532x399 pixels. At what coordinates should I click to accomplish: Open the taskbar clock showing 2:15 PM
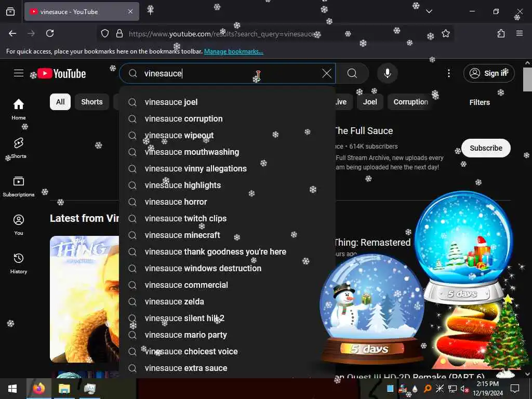point(487,388)
